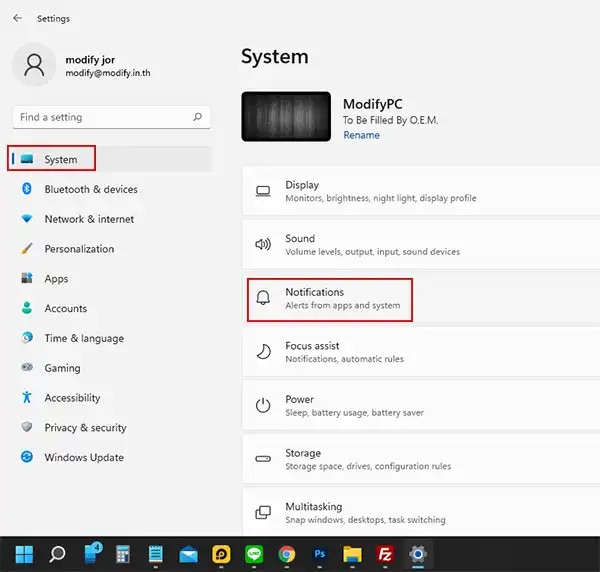Open Privacy & security settings
Screen dimensions: 600x572
pyautogui.click(x=85, y=428)
